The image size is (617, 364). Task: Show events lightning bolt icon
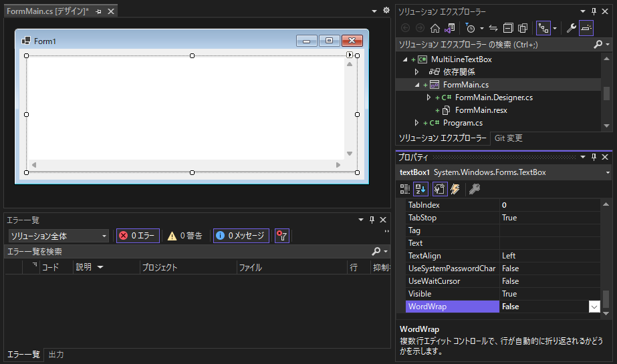pyautogui.click(x=455, y=189)
